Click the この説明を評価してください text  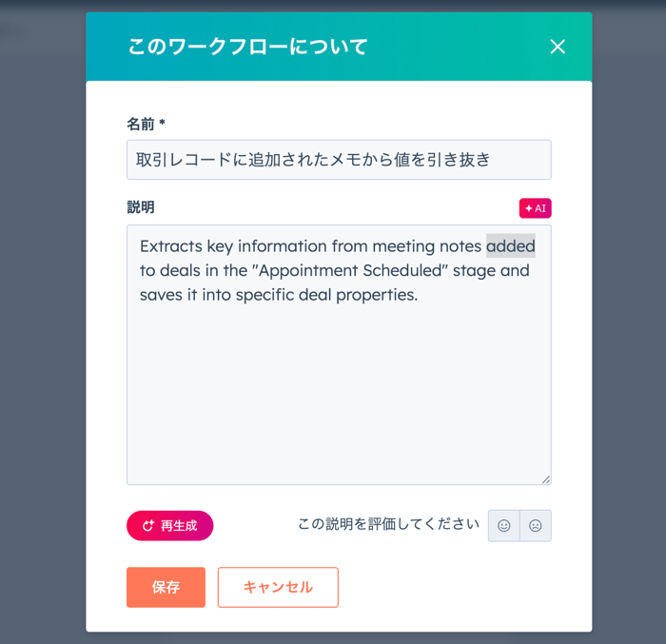point(388,524)
